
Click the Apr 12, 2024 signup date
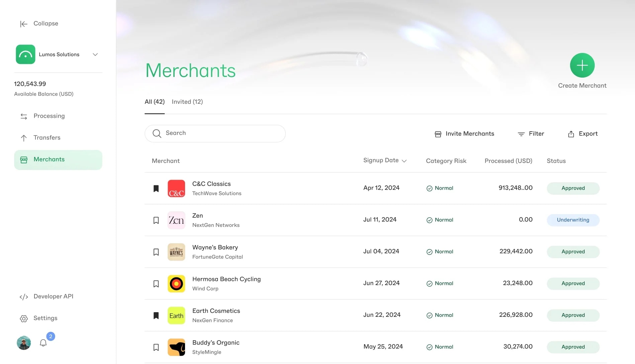click(381, 188)
